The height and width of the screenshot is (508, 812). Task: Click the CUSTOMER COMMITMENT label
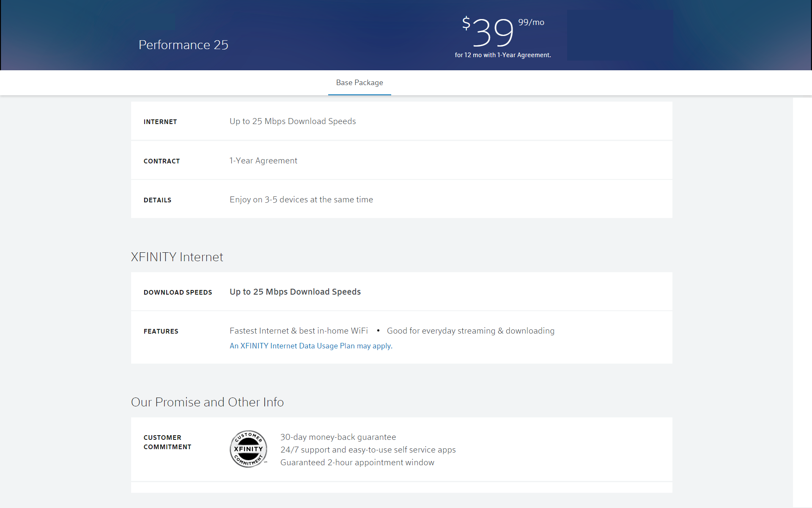tap(167, 442)
